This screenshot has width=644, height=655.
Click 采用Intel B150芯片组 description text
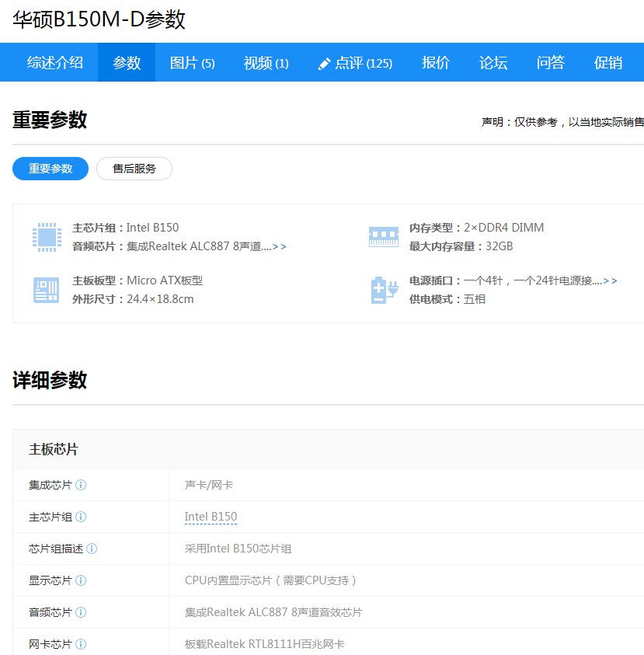tap(238, 549)
